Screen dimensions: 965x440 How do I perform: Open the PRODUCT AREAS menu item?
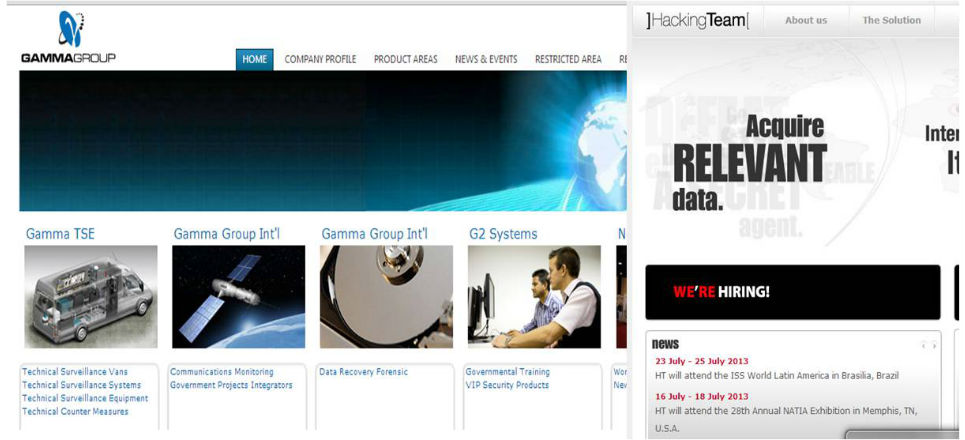click(406, 60)
